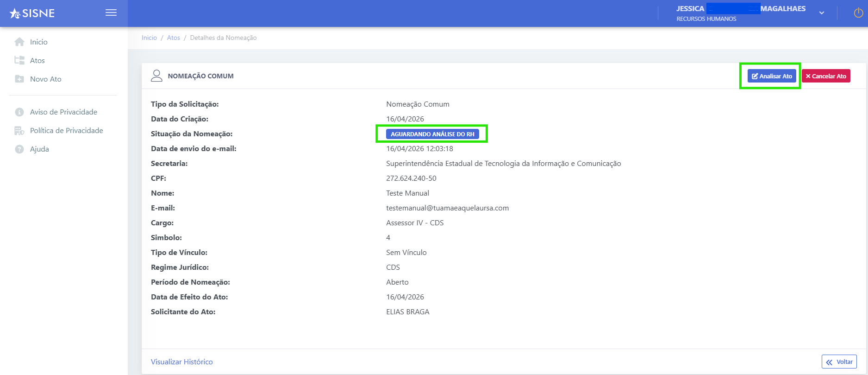
Task: Click the Solicitante value ELIAS BRAGA
Action: 408,311
